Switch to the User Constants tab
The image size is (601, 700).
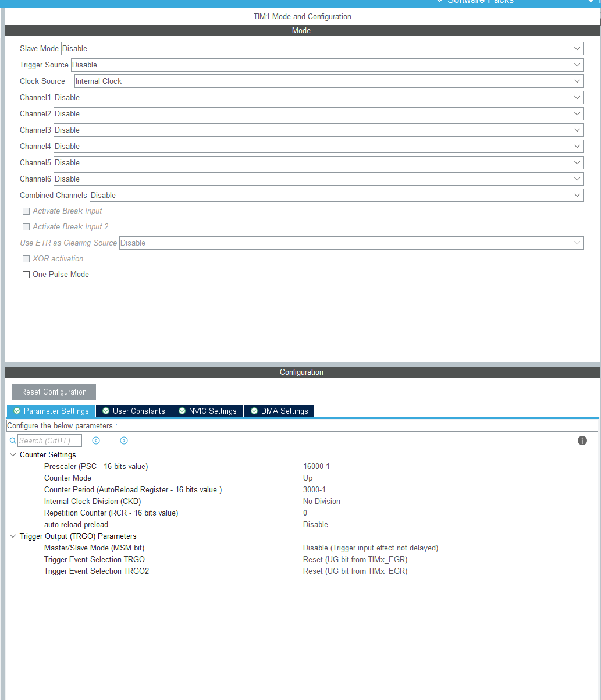(134, 411)
